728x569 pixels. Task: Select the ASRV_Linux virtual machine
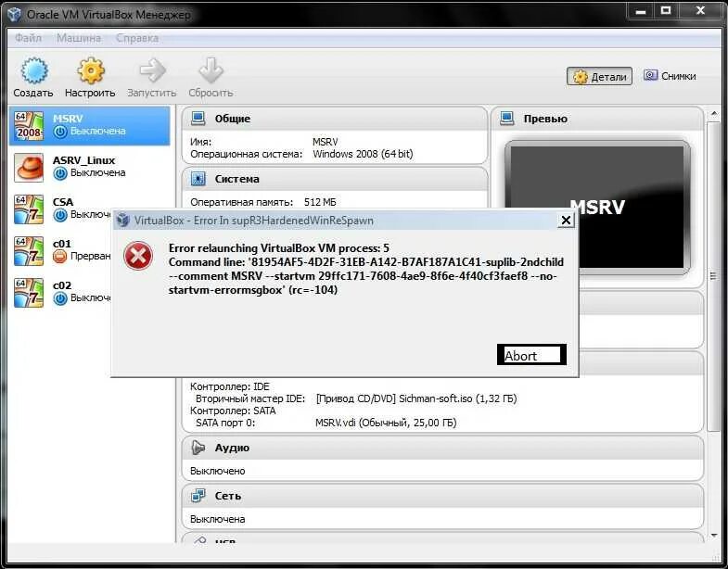coord(90,167)
